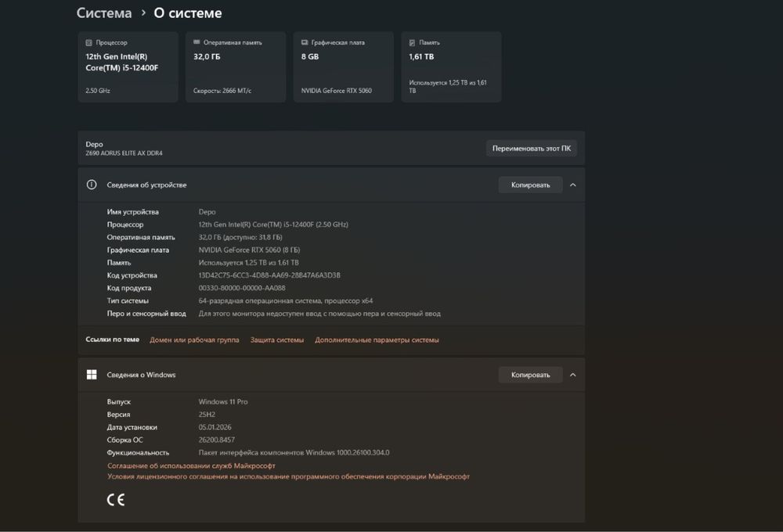Click the О системе breadcrumb title
This screenshot has width=783, height=532.
[x=188, y=13]
